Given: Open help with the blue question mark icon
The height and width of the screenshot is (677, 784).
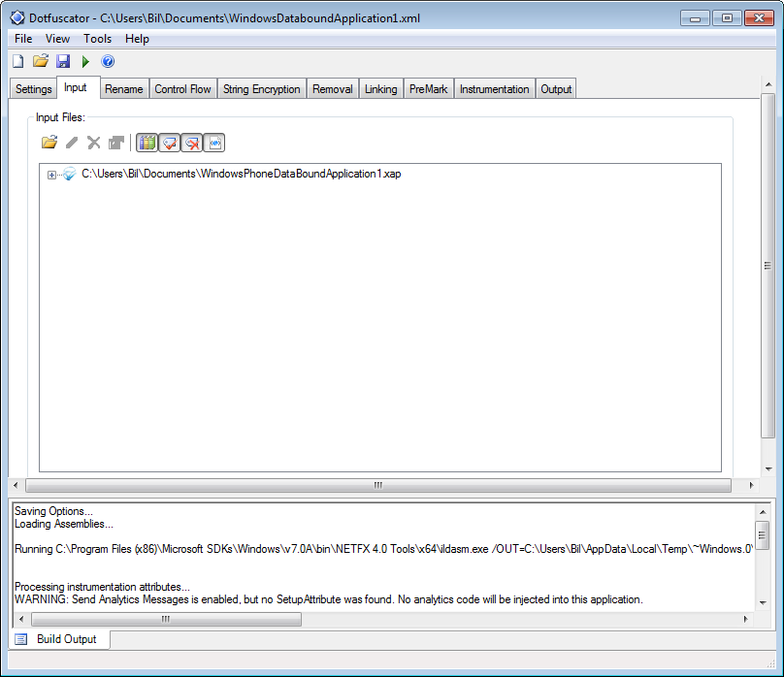Looking at the screenshot, I should 108,61.
